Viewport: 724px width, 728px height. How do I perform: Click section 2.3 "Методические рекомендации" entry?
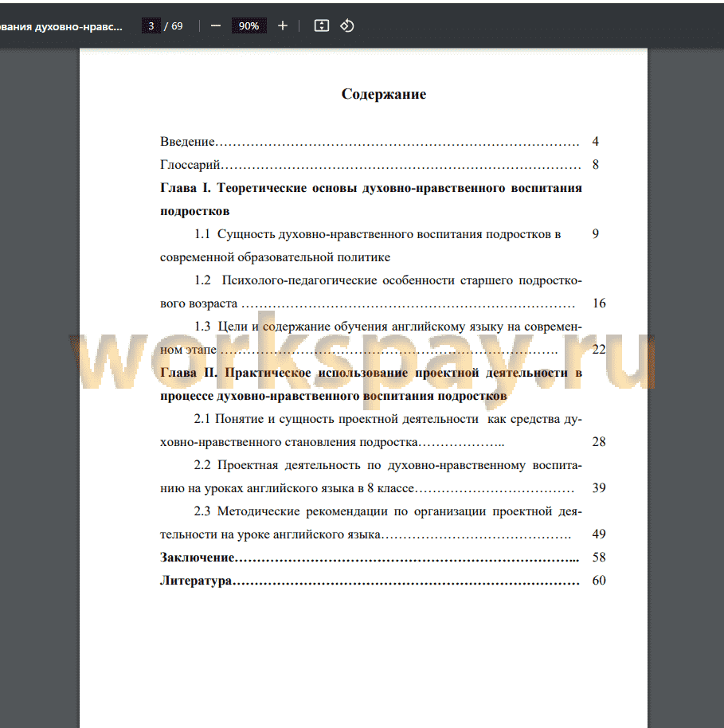[x=370, y=523]
